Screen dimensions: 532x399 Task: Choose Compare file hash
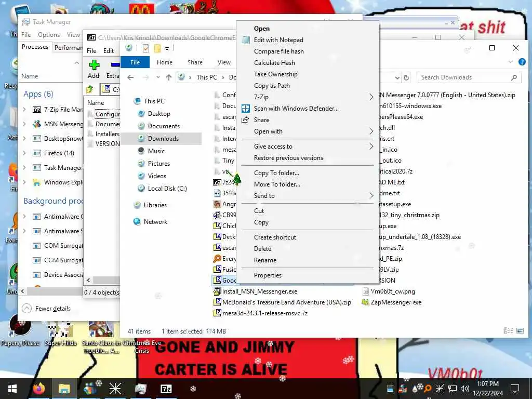(278, 51)
